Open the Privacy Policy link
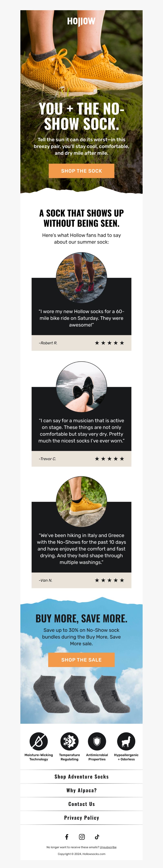This screenshot has height=868, width=163. pos(81,818)
